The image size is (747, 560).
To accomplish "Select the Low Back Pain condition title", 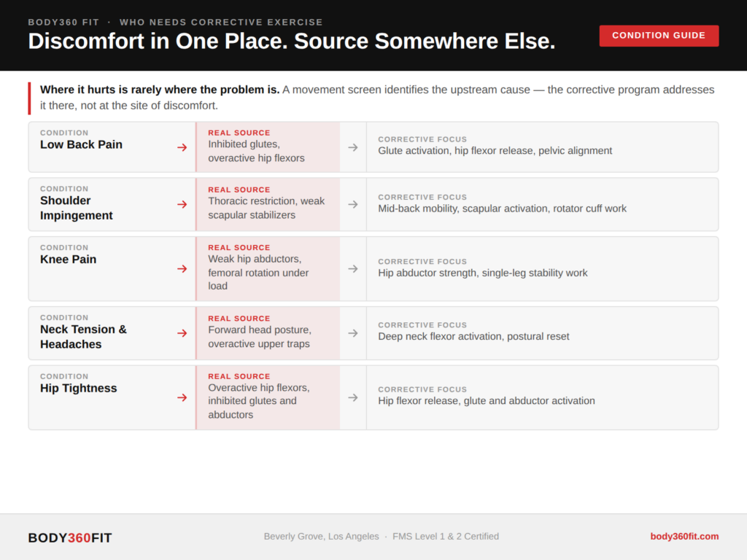I will (82, 145).
